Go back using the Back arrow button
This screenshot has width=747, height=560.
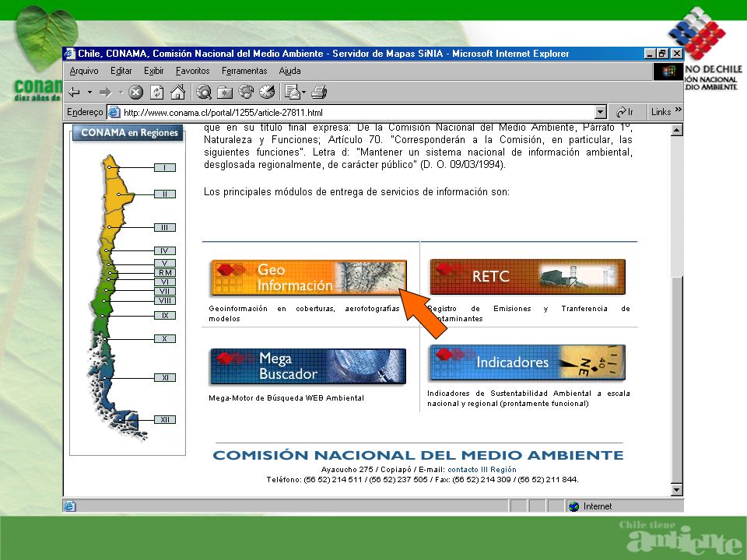(75, 92)
